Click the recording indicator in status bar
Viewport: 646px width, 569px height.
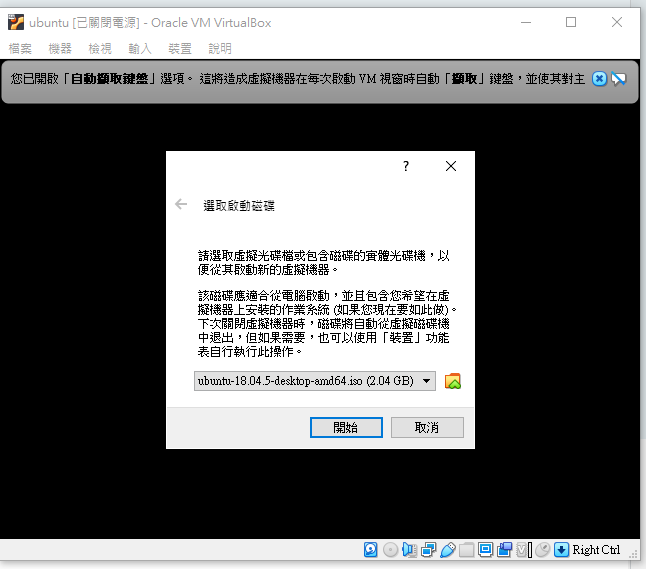click(x=505, y=550)
